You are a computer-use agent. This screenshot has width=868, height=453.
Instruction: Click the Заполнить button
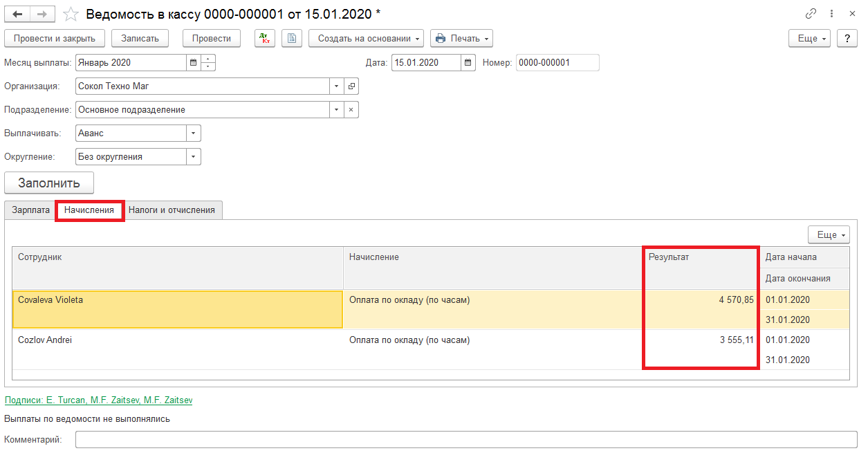[49, 183]
